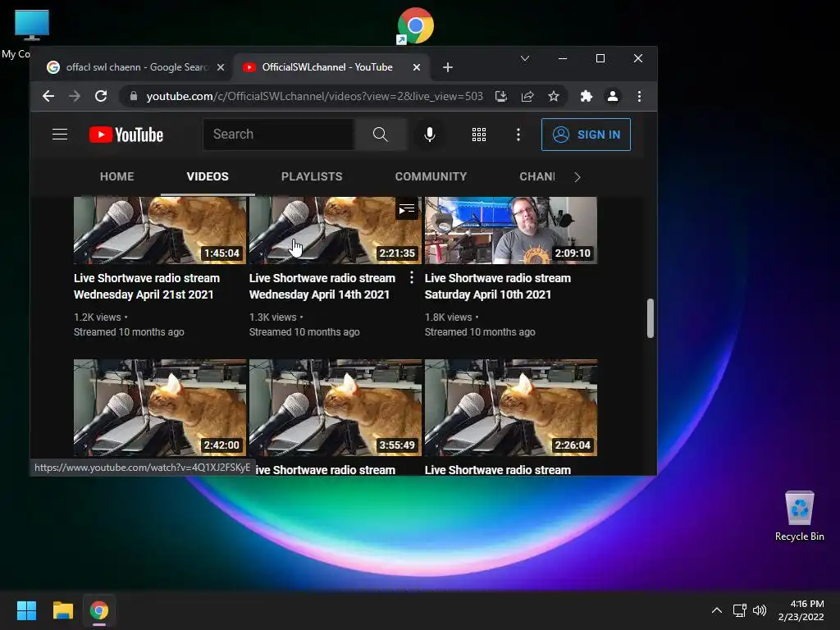This screenshot has width=840, height=630.
Task: Open the 2:09:10 man with headphones thumbnail
Action: pyautogui.click(x=510, y=231)
